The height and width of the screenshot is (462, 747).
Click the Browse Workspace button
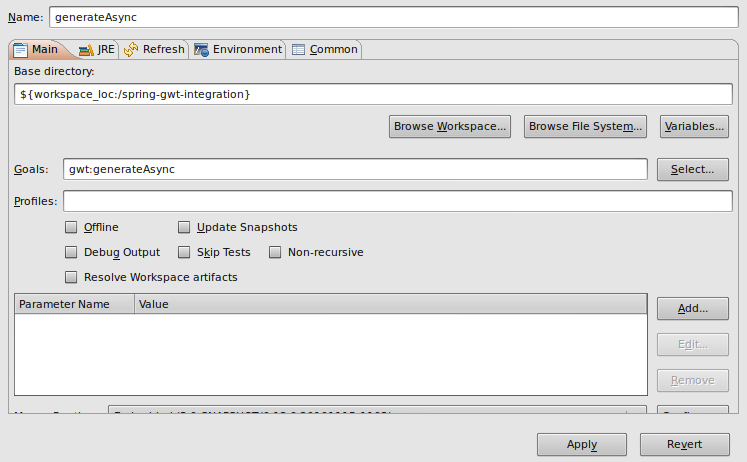tap(450, 126)
